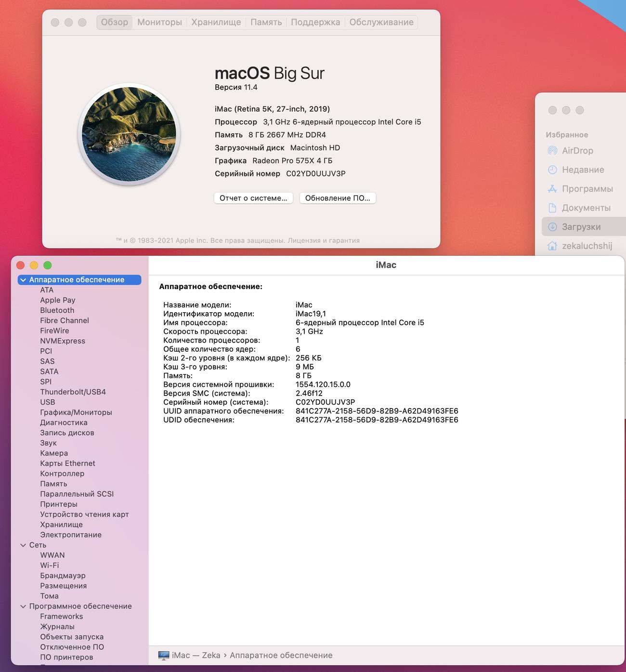Viewport: 626px width, 672px height.
Task: Minimize the System Information window
Action: [34, 265]
